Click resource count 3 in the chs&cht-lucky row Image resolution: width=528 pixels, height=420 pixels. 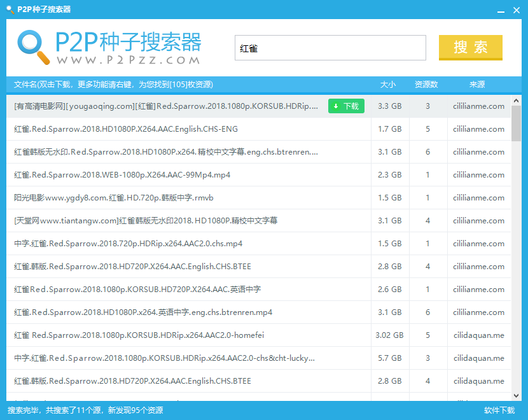427,358
